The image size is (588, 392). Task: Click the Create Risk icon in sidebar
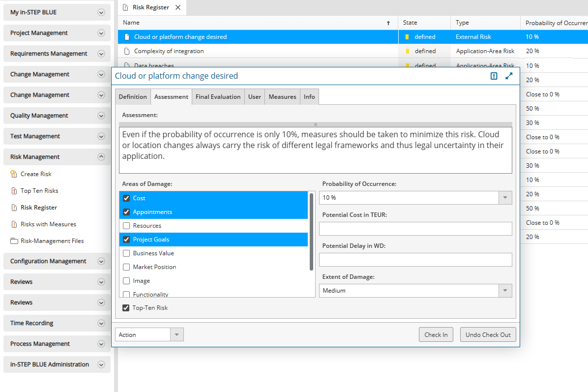pos(14,174)
